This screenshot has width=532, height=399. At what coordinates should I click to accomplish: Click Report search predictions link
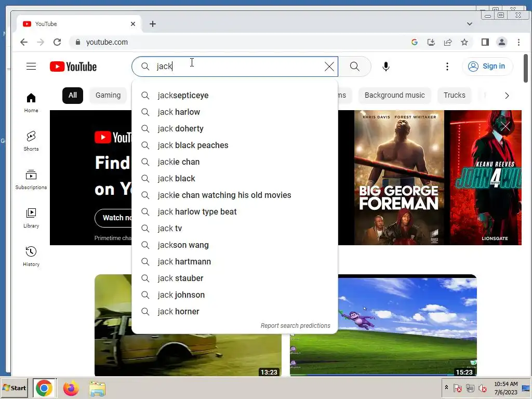tap(295, 326)
